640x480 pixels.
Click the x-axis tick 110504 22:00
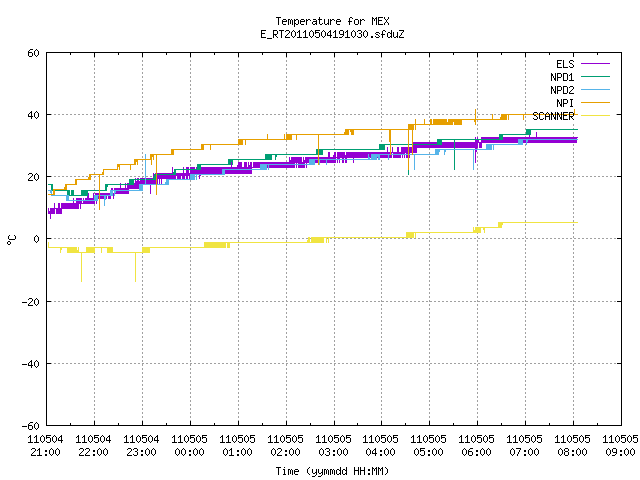[93, 446]
